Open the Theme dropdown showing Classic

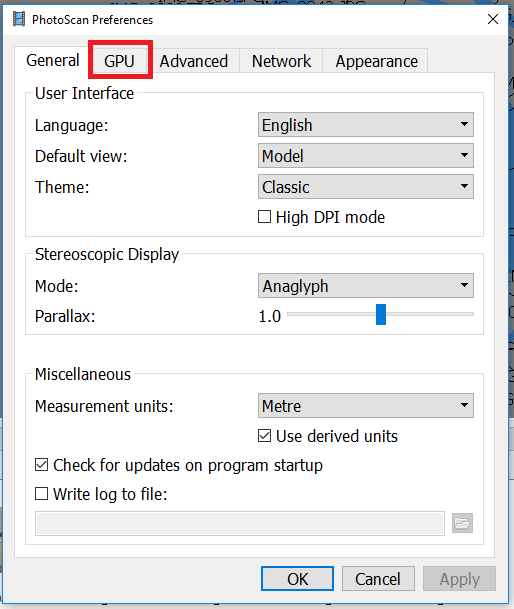(366, 187)
